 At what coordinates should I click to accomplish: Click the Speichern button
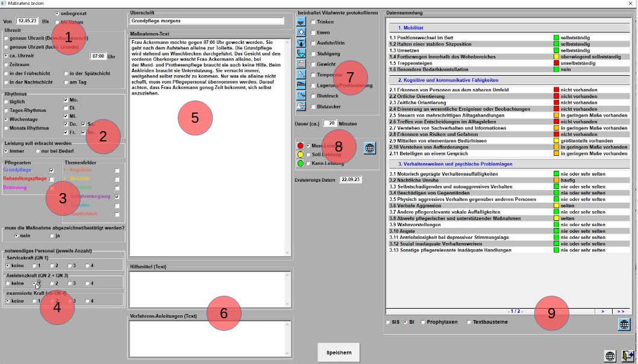coord(339,353)
